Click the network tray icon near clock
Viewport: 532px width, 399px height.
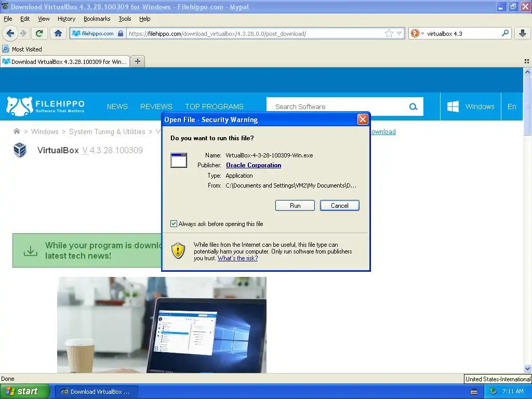pyautogui.click(x=494, y=392)
